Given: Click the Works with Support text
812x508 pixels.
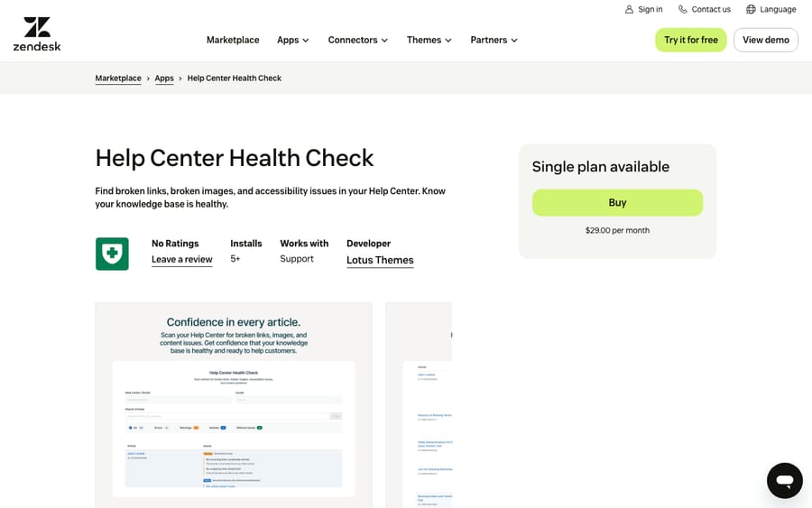Looking at the screenshot, I should (x=297, y=258).
